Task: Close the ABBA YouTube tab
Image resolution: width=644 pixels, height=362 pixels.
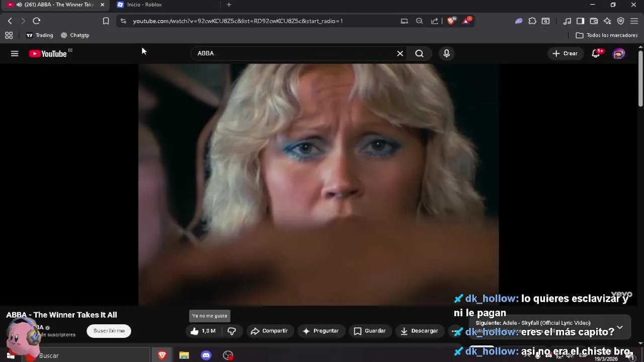Action: (102, 5)
